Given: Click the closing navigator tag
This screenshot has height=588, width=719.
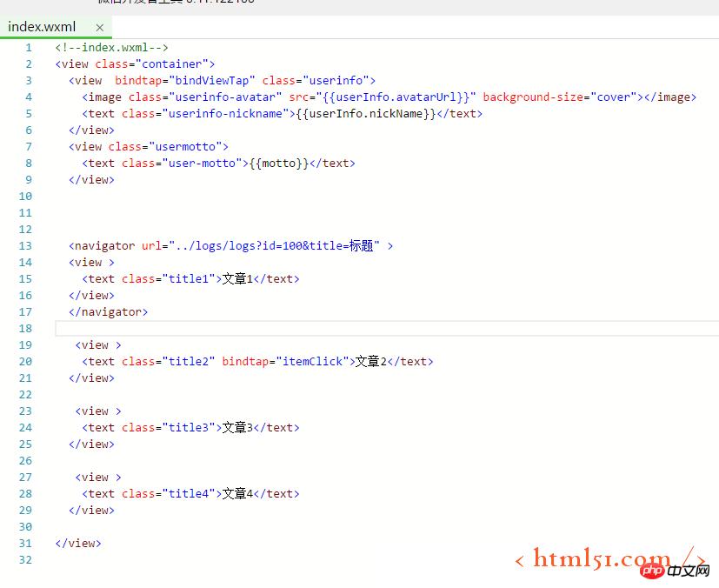Looking at the screenshot, I should point(109,312).
